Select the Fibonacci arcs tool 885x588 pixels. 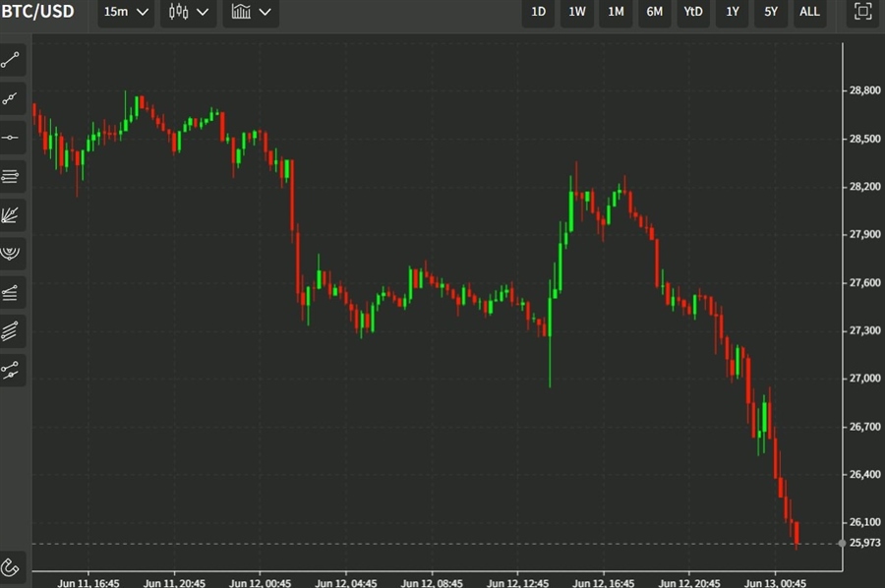point(12,254)
